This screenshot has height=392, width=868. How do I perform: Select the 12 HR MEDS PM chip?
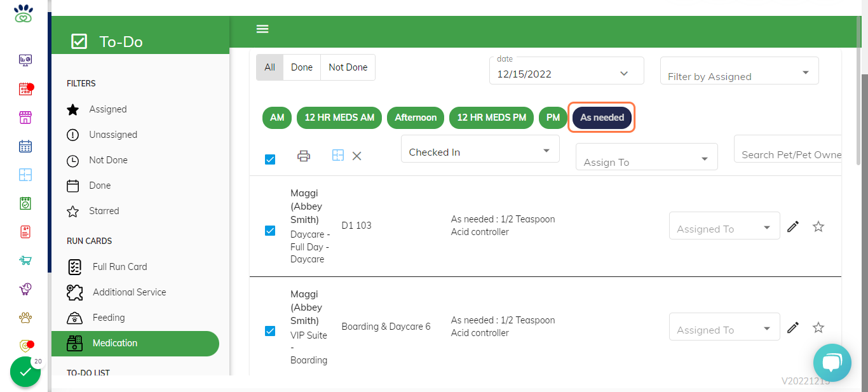(x=492, y=118)
